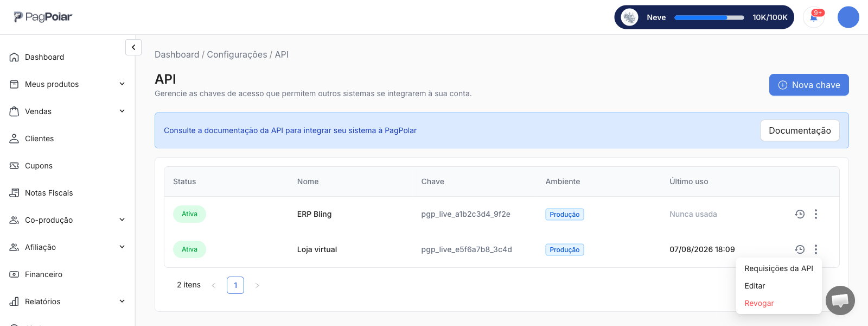Expand the Co-produção submenu chevron
The height and width of the screenshot is (326, 868).
point(122,220)
